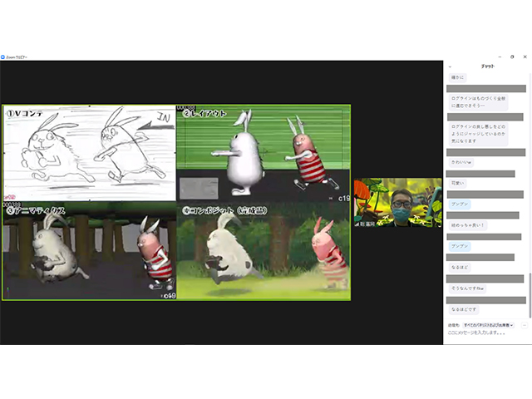Screen dimensions: 532x399
Task: Click the ②レイアウト layout panel
Action: click(x=264, y=153)
